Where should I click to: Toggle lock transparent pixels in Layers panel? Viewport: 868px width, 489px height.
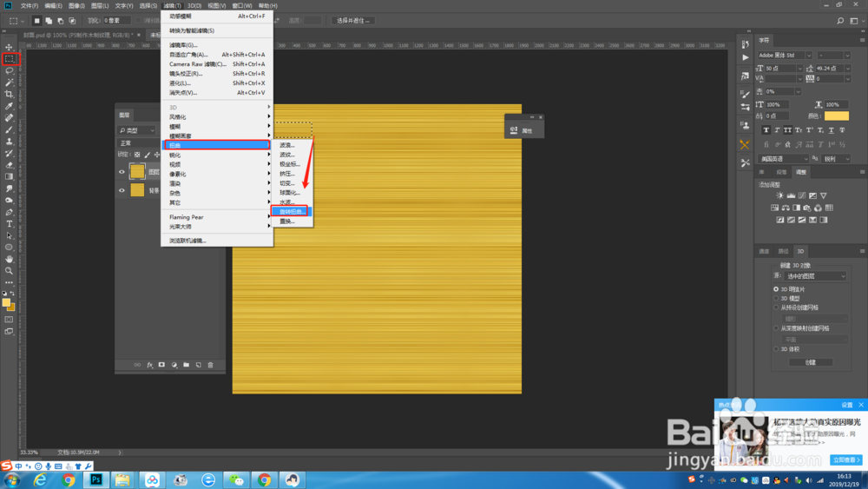pyautogui.click(x=137, y=155)
